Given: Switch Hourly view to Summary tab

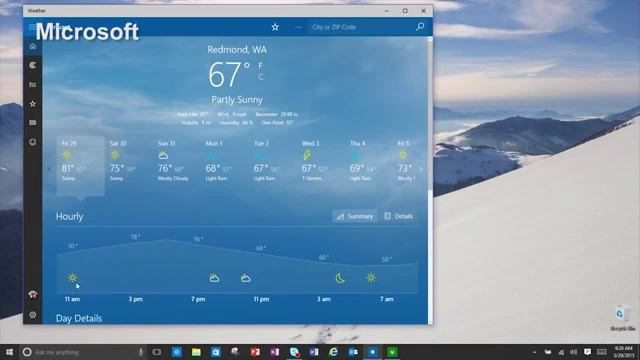Looking at the screenshot, I should pos(355,216).
